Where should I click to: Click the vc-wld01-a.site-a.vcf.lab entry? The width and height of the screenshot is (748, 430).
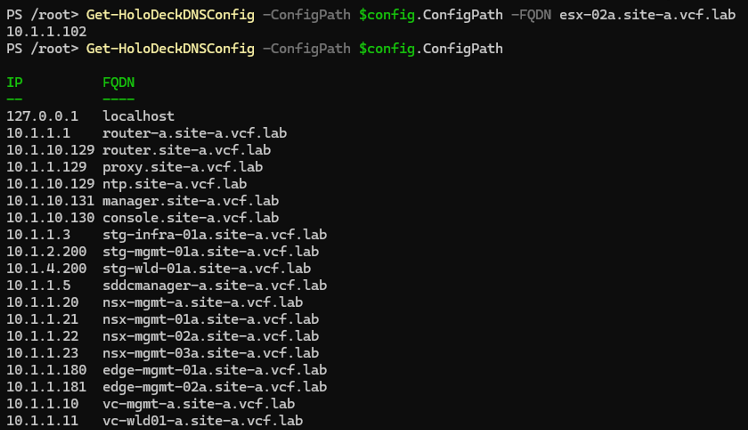click(x=203, y=420)
